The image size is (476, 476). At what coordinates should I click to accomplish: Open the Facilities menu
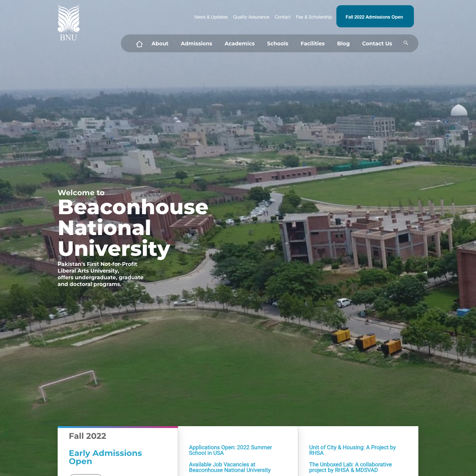(x=312, y=44)
